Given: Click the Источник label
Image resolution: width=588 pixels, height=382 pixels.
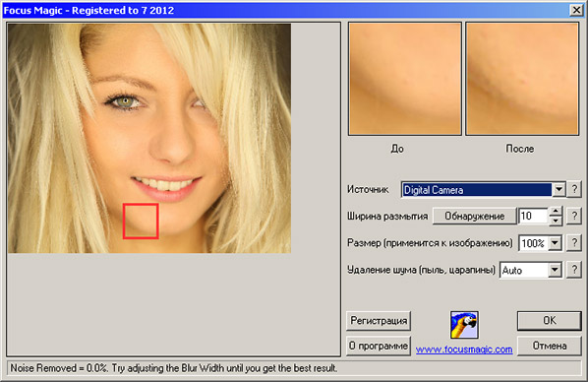Looking at the screenshot, I should (368, 189).
